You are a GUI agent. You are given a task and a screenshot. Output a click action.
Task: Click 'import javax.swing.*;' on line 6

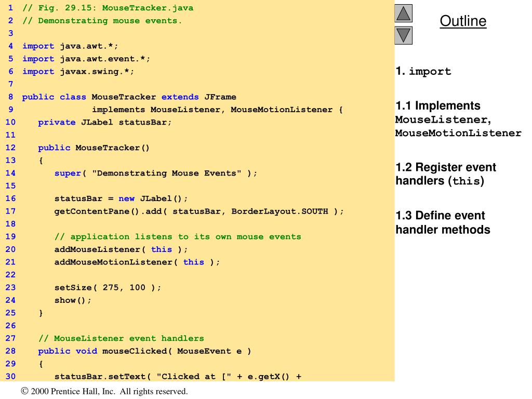78,72
